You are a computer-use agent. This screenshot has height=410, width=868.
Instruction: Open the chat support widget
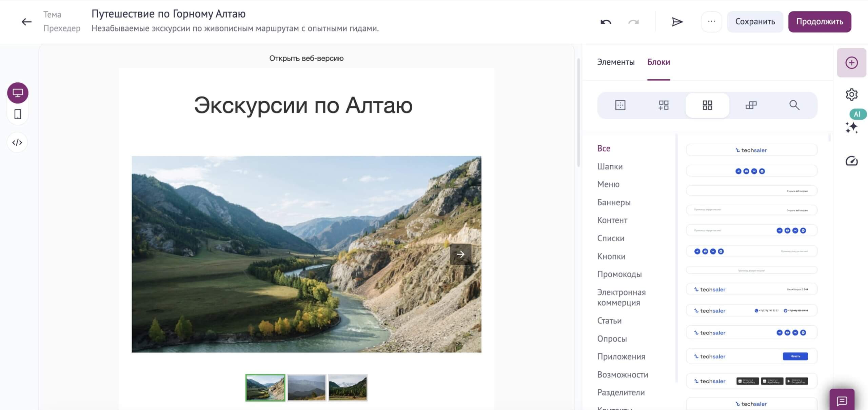coord(842,400)
